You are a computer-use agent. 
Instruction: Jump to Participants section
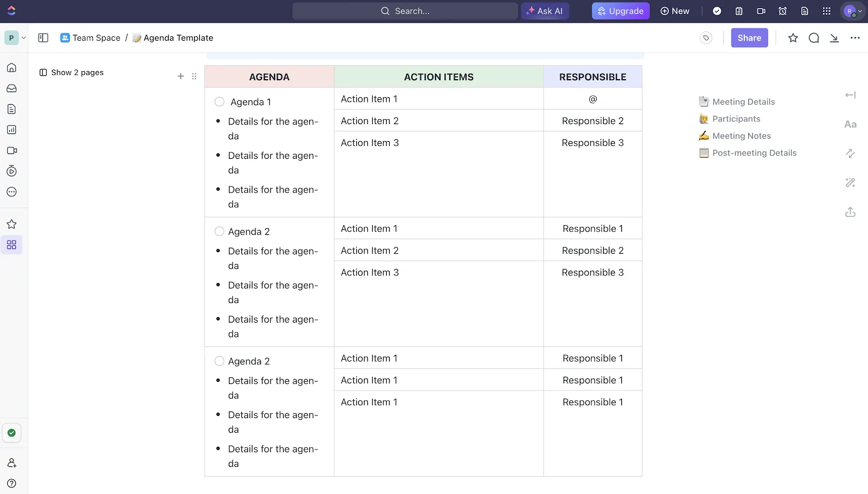tap(730, 119)
